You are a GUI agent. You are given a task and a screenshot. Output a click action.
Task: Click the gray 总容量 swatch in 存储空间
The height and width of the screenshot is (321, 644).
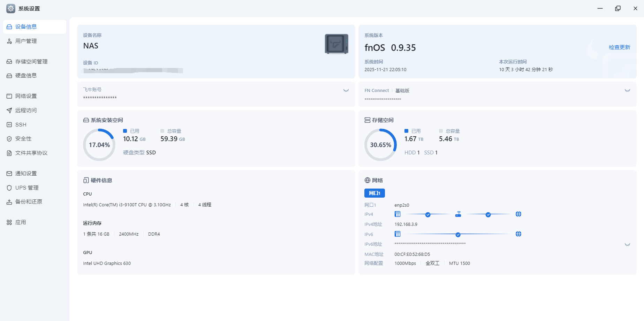point(441,131)
